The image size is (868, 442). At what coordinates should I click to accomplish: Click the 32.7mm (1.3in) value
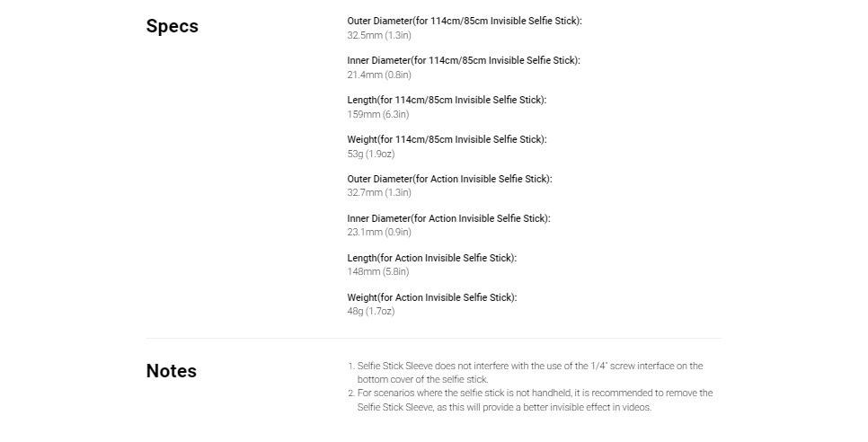[x=379, y=192]
